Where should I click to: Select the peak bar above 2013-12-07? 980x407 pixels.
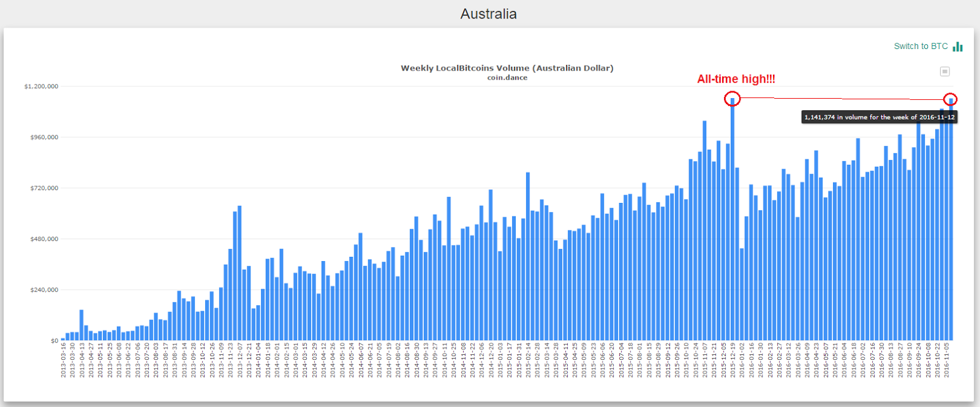[x=239, y=273]
